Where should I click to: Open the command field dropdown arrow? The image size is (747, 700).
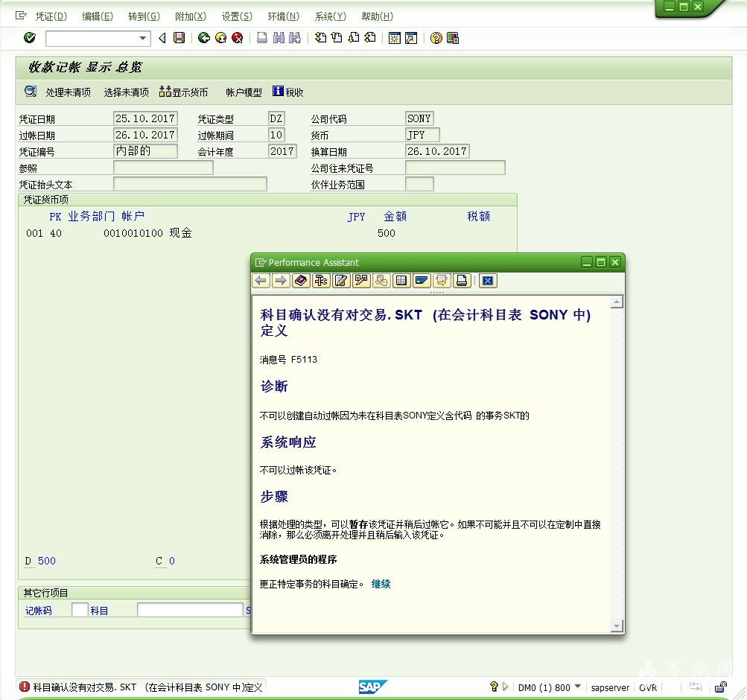click(142, 38)
